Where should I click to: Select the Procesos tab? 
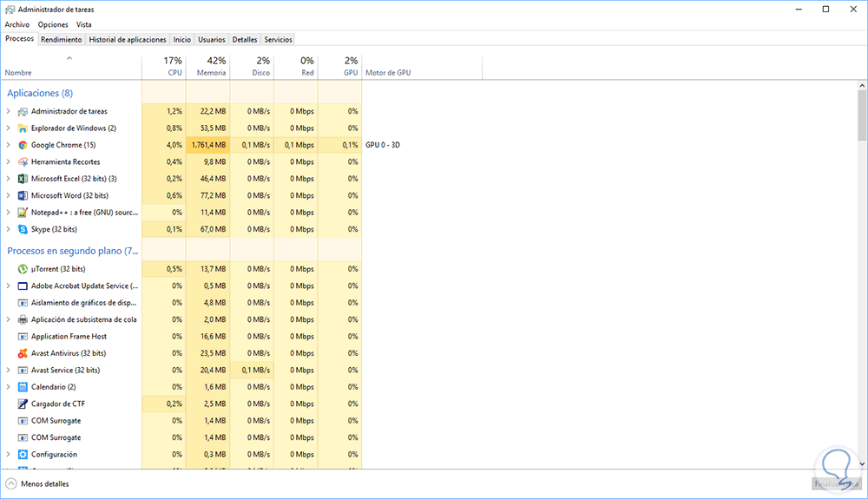[x=19, y=39]
